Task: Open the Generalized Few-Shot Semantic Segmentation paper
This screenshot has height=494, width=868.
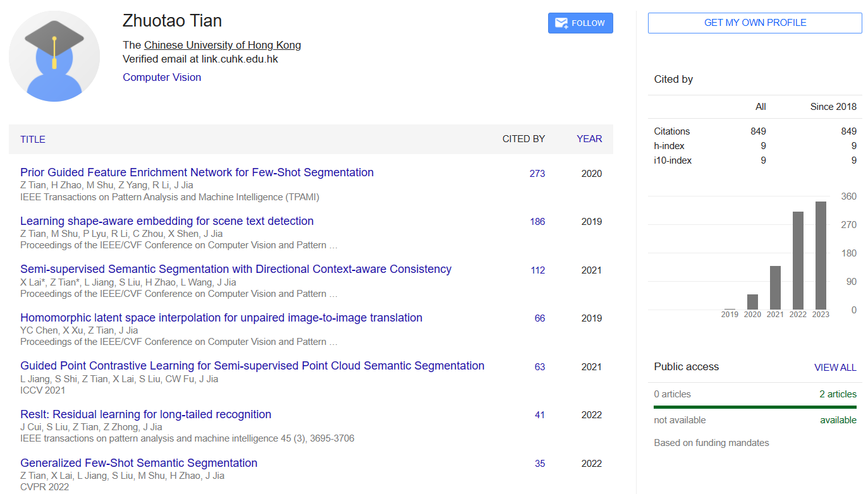Action: [x=139, y=462]
